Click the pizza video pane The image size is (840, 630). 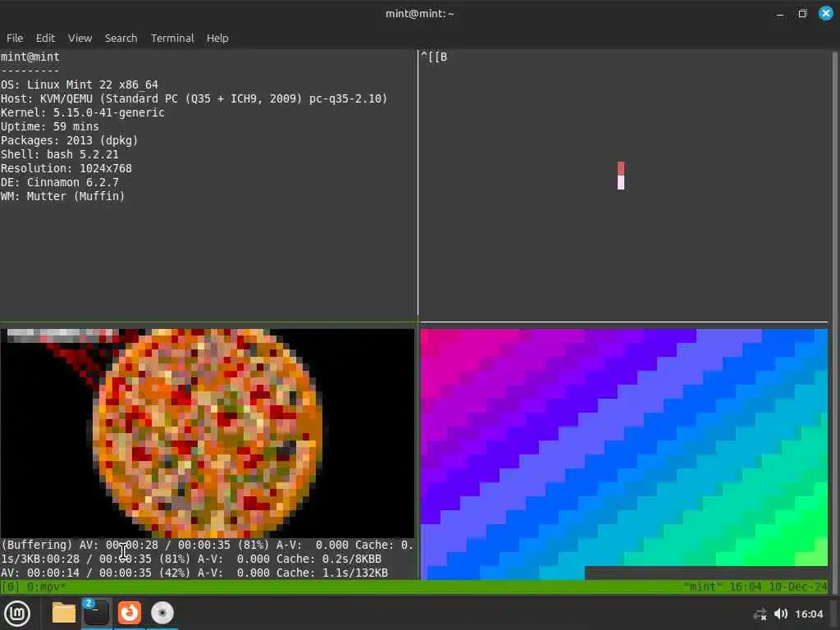pyautogui.click(x=208, y=433)
